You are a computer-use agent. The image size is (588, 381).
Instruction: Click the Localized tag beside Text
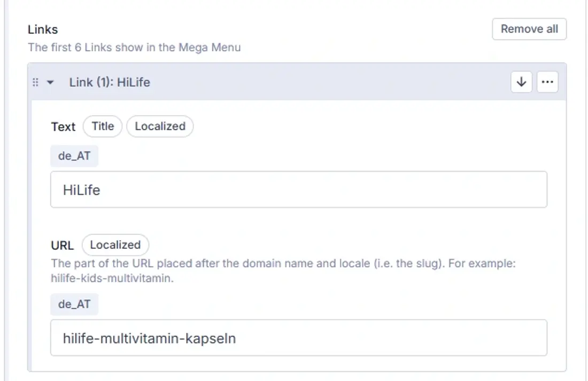coord(160,126)
